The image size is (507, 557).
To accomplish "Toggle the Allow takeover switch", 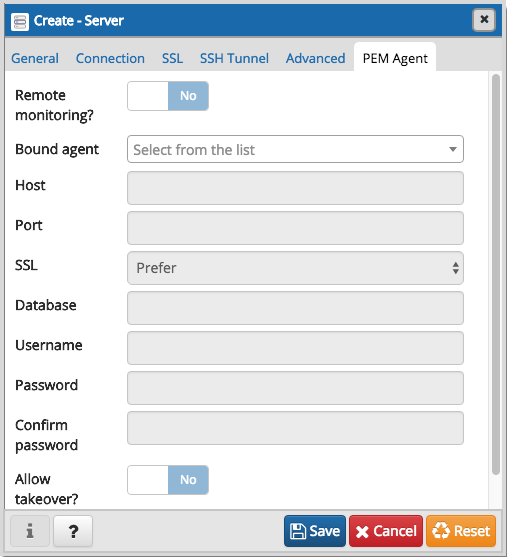I will point(168,480).
